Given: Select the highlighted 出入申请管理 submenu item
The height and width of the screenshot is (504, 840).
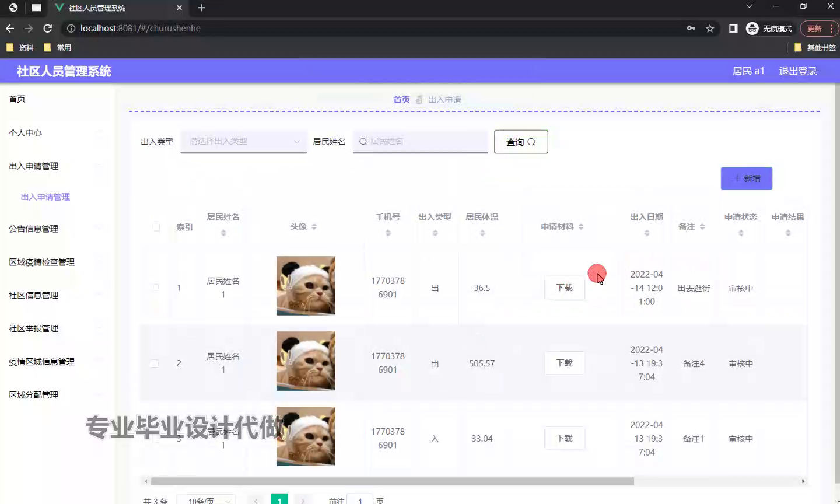Looking at the screenshot, I should 45,197.
